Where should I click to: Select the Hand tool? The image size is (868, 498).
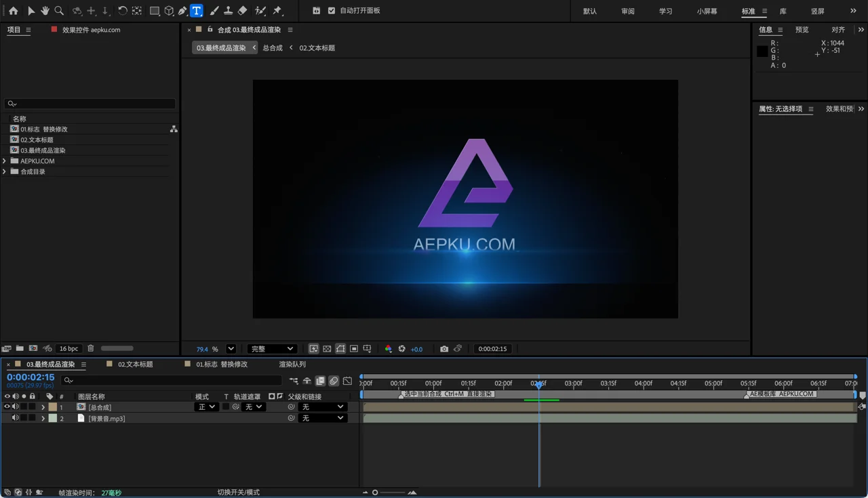(45, 11)
